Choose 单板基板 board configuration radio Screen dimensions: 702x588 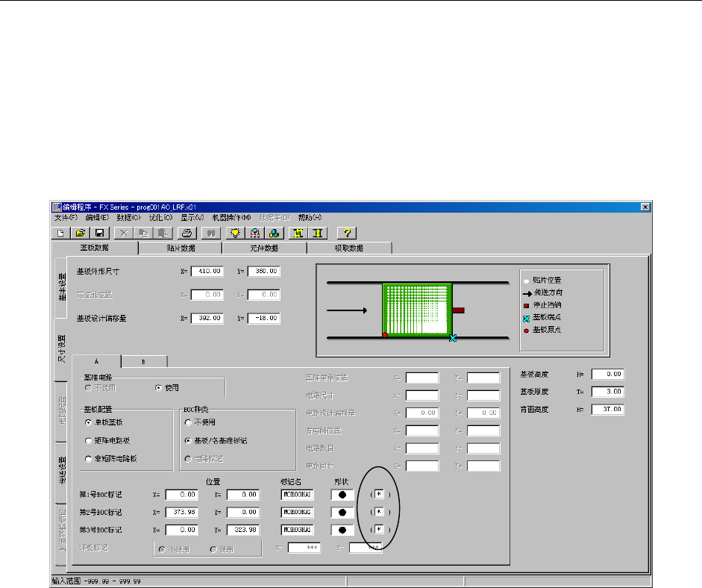pos(104,422)
